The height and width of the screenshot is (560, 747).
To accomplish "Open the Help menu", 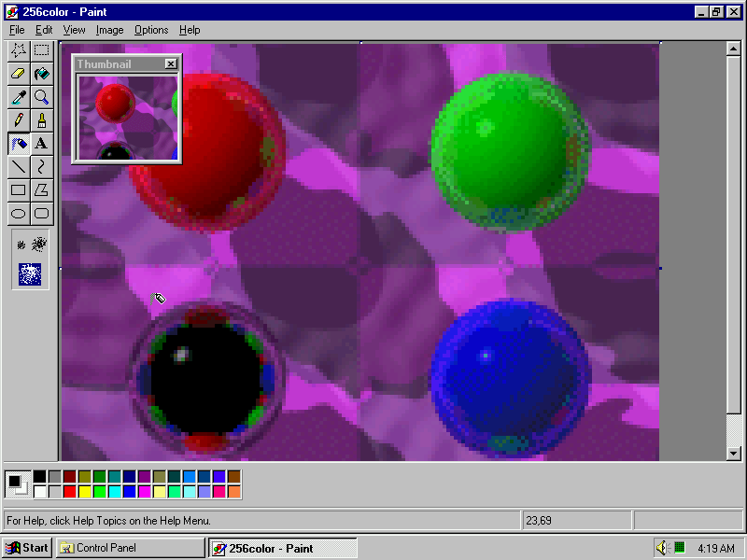I will pos(190,30).
